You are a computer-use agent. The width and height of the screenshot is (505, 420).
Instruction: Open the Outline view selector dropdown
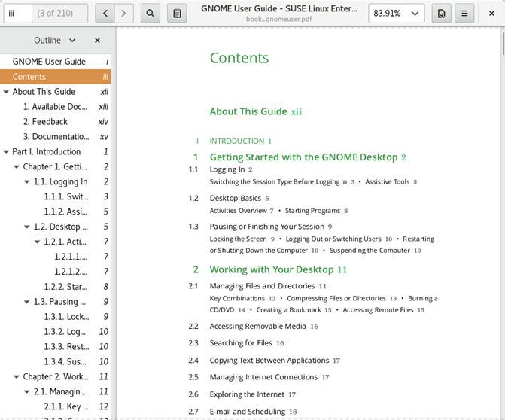point(55,41)
